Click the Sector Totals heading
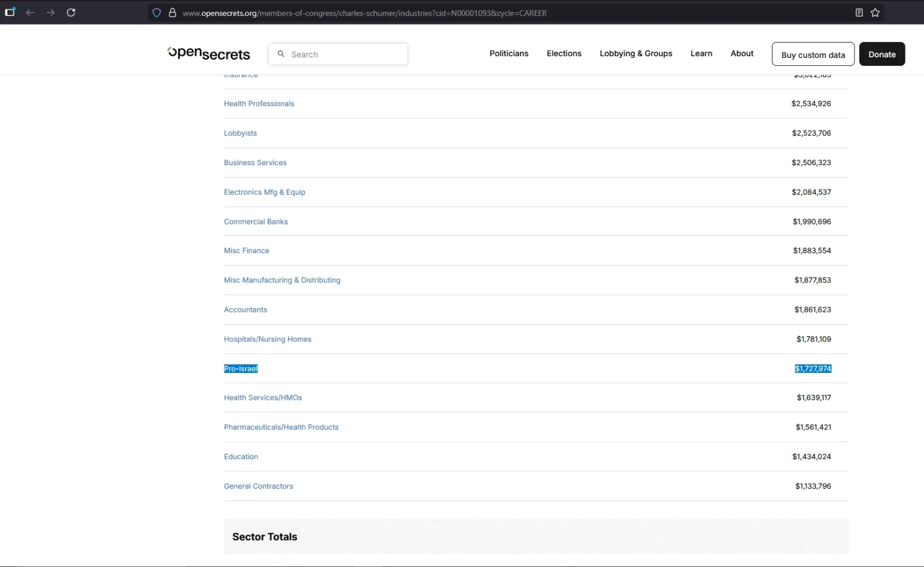Viewport: 924px width, 567px height. point(265,537)
